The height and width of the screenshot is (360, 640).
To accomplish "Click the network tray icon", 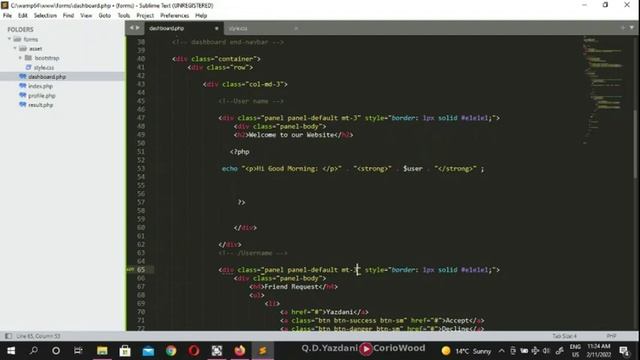I will (x=535, y=351).
